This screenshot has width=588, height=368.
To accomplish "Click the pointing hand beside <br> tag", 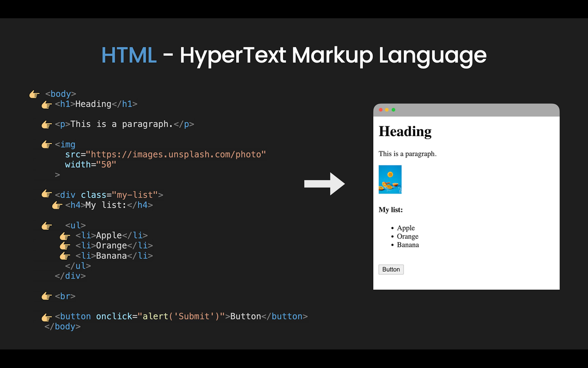I will coord(46,296).
